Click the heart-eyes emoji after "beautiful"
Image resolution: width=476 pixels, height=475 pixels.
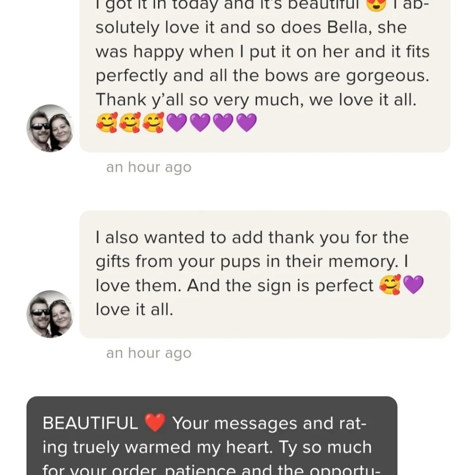[x=377, y=4]
